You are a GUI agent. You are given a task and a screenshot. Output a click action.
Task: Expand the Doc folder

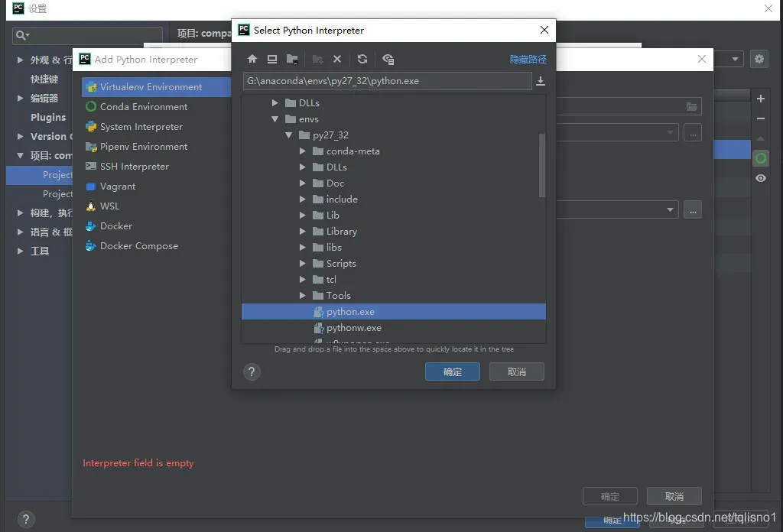(x=302, y=183)
